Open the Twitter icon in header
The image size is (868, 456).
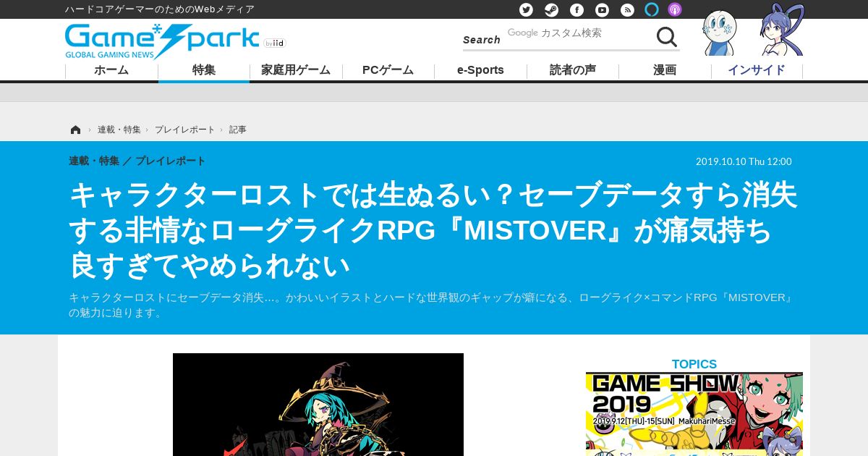click(526, 9)
